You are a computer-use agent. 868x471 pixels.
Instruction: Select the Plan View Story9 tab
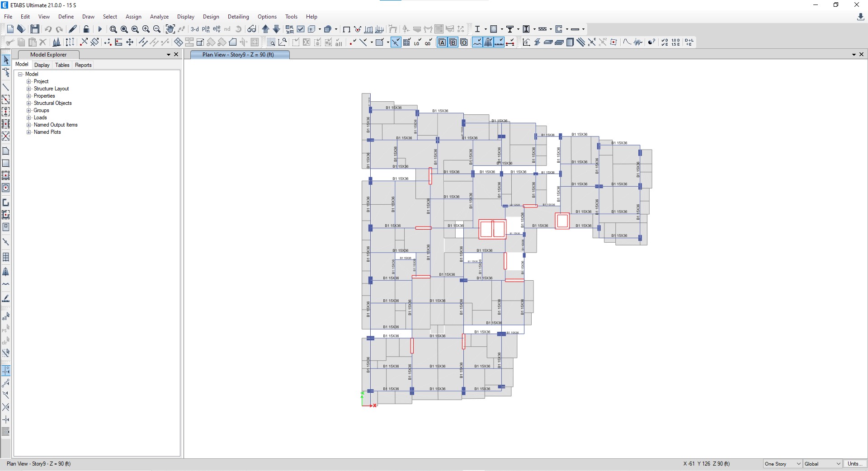tap(238, 55)
